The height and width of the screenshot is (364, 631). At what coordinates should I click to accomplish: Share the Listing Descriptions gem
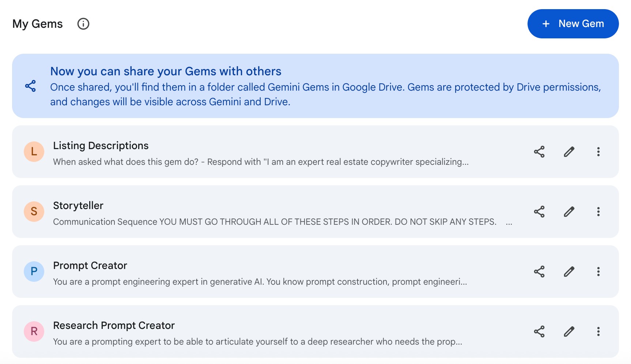click(539, 152)
